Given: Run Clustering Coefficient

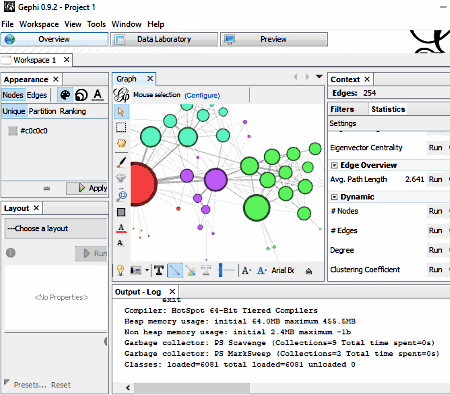Looking at the screenshot, I should (435, 270).
